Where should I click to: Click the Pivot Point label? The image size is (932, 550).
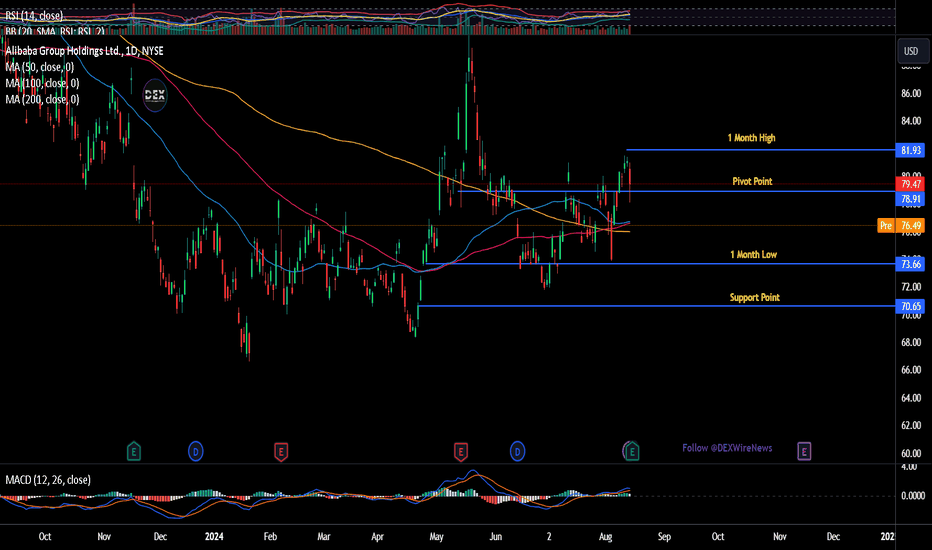click(x=752, y=181)
